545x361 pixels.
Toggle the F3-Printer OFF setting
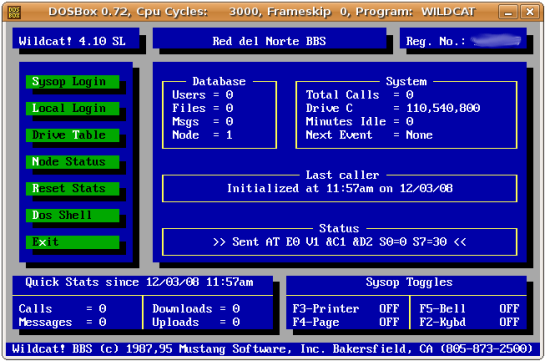346,309
